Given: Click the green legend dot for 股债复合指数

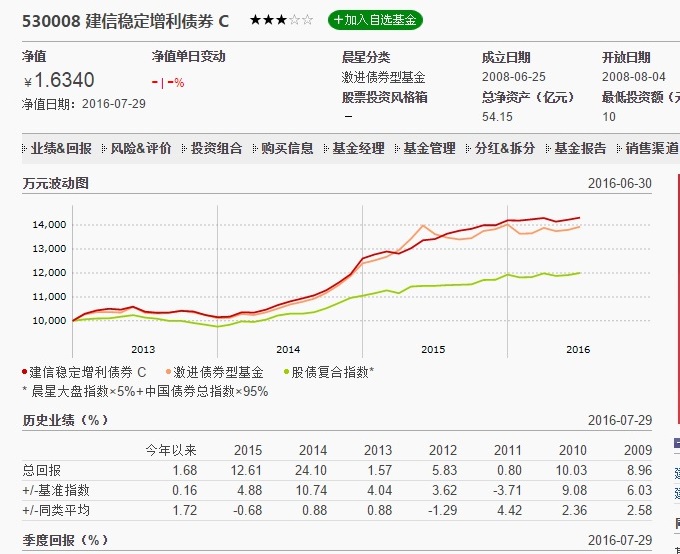Looking at the screenshot, I should (x=286, y=372).
